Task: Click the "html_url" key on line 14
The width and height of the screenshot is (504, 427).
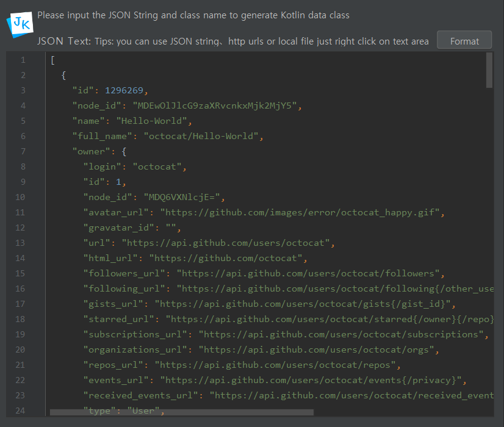Action: [110, 258]
